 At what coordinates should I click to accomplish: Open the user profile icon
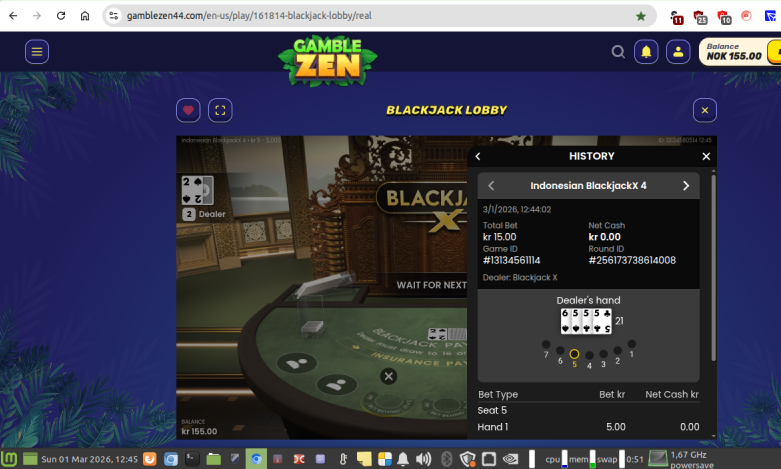pyautogui.click(x=677, y=52)
